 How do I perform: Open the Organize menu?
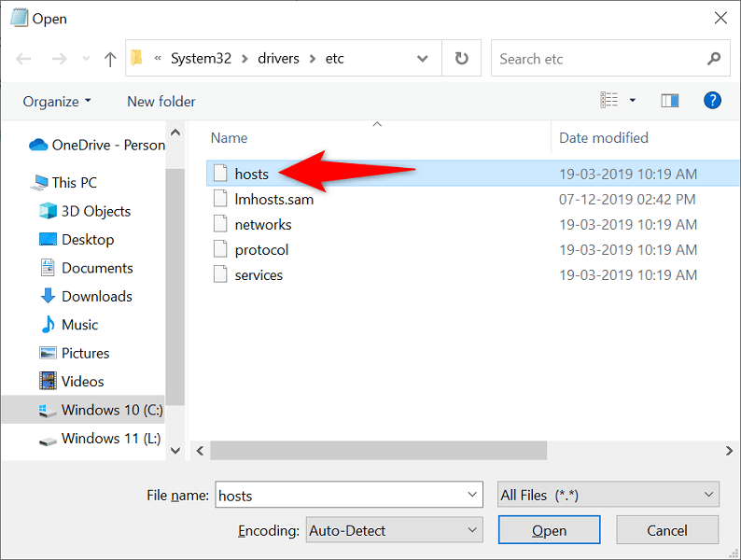pyautogui.click(x=57, y=102)
